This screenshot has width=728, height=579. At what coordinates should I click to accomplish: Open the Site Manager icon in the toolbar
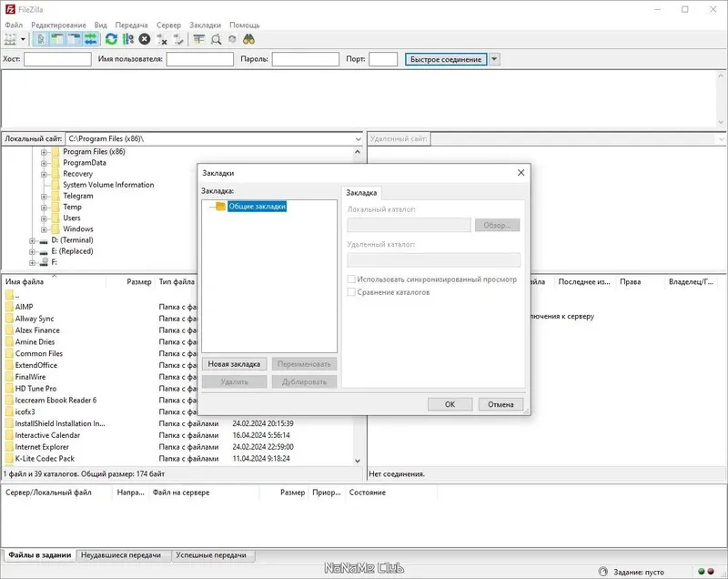tap(10, 39)
